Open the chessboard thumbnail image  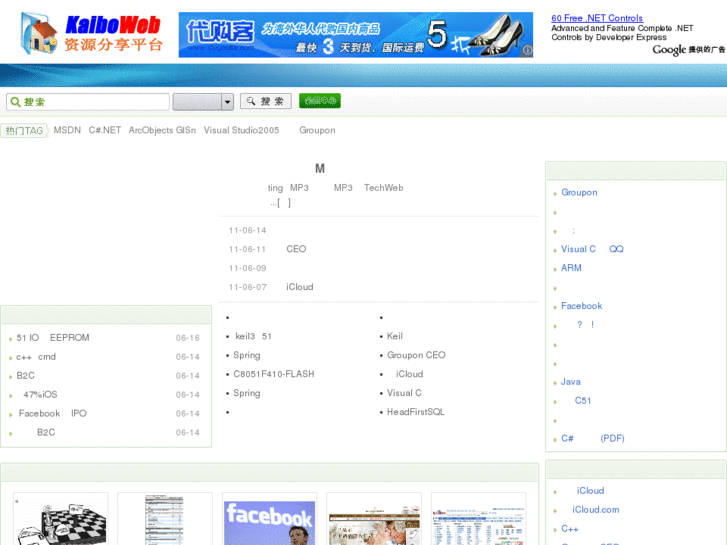60,520
